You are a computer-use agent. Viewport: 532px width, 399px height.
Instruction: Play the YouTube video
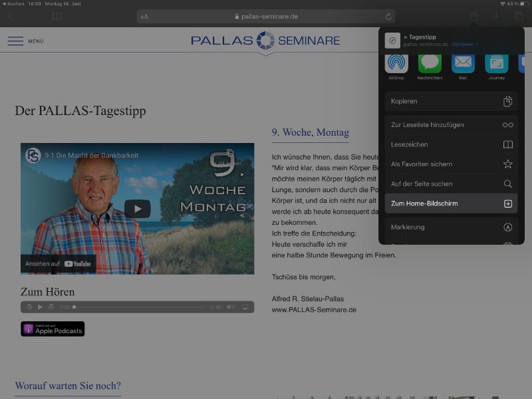click(x=138, y=209)
